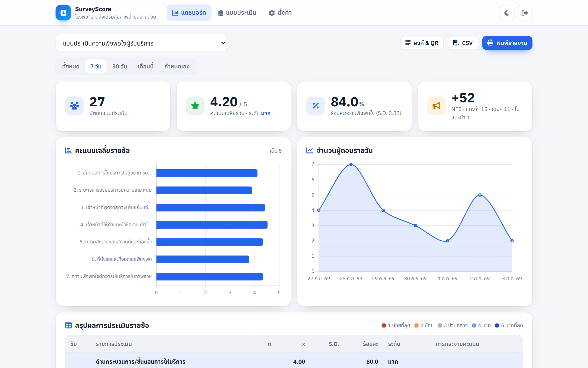Export data with the CSV button
The height and width of the screenshot is (368, 588).
[463, 43]
